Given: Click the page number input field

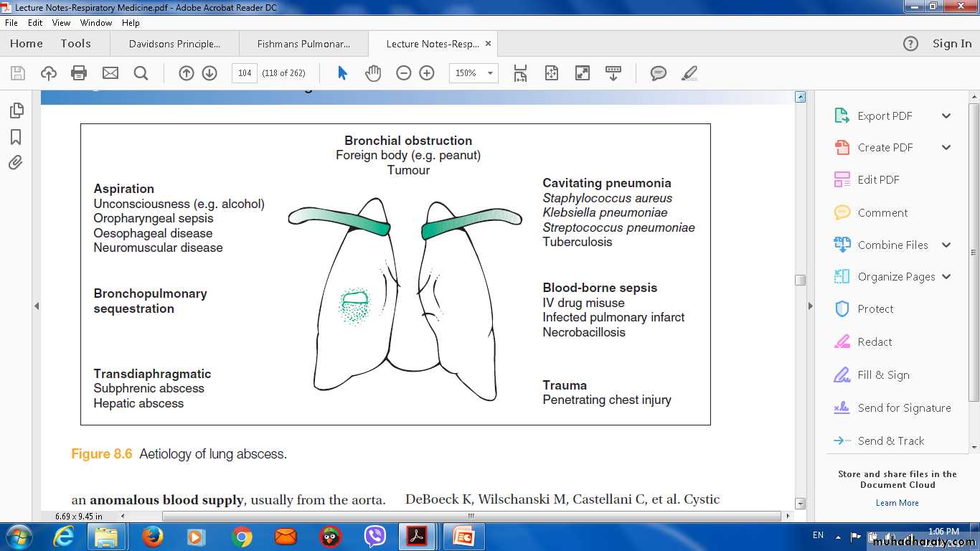Looking at the screenshot, I should point(244,73).
